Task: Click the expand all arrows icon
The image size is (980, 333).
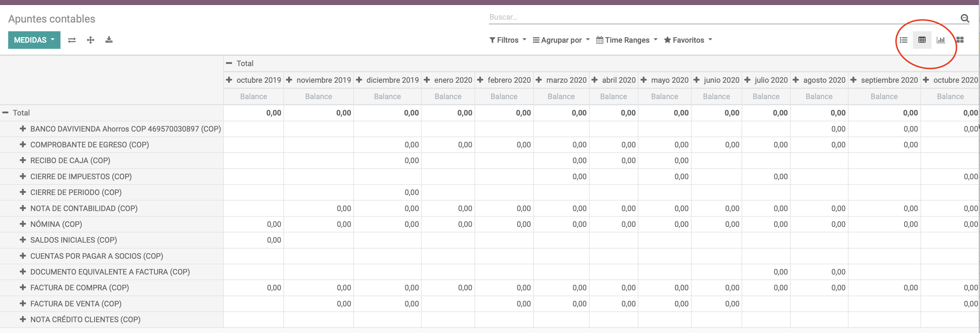Action: [x=91, y=40]
